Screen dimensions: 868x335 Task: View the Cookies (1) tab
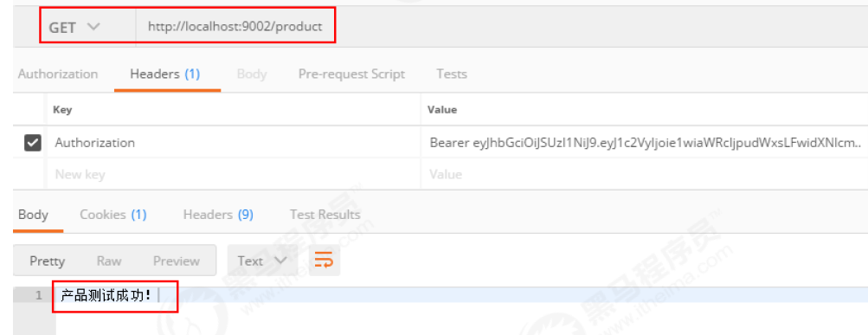(113, 215)
